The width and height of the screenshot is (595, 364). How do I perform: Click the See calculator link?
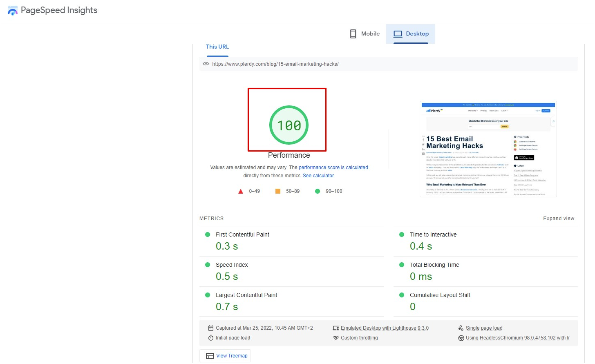[318, 175]
